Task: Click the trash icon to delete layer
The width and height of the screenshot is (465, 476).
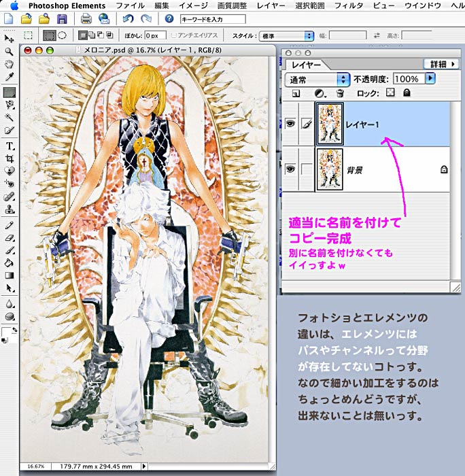Action: click(340, 93)
